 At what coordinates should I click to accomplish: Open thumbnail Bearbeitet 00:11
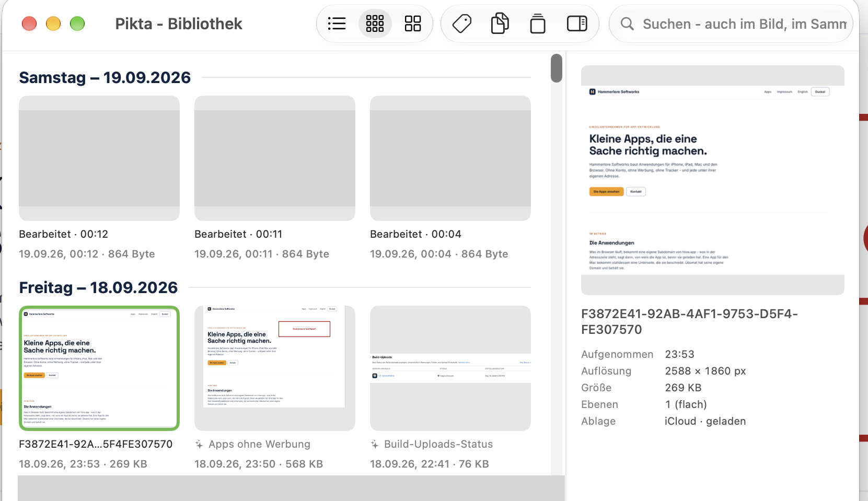[275, 158]
